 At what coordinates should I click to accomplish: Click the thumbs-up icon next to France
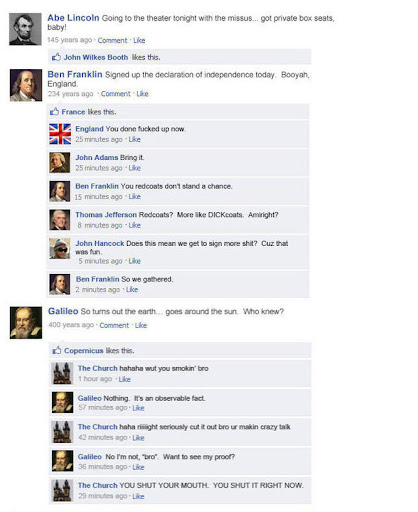click(54, 111)
